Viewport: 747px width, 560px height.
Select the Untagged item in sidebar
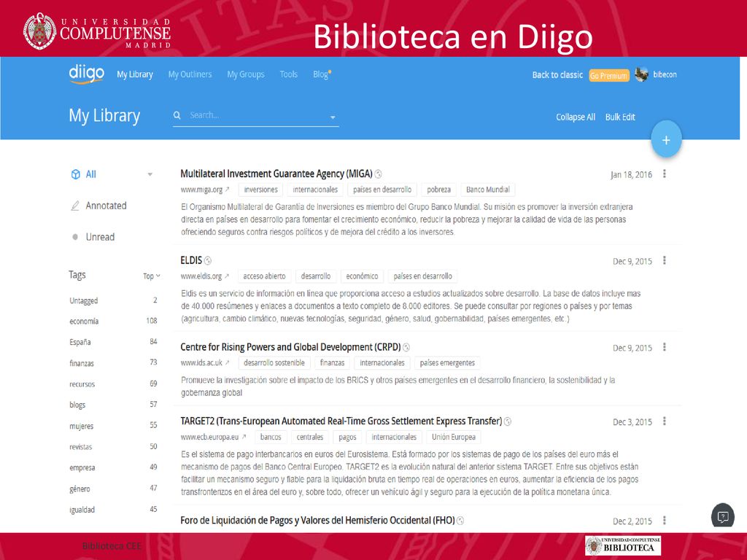(x=83, y=300)
